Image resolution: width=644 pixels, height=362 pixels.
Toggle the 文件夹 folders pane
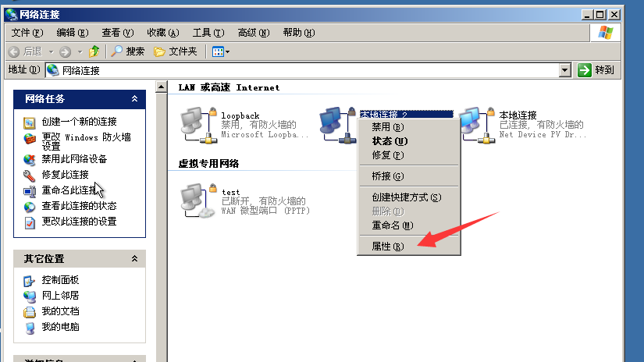pyautogui.click(x=176, y=51)
